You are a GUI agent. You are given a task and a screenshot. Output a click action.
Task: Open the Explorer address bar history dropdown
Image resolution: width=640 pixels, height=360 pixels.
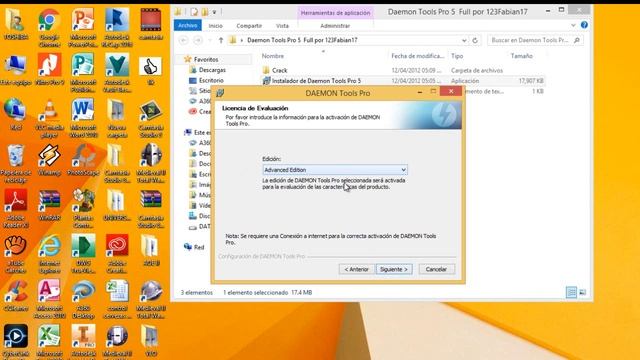(464, 40)
